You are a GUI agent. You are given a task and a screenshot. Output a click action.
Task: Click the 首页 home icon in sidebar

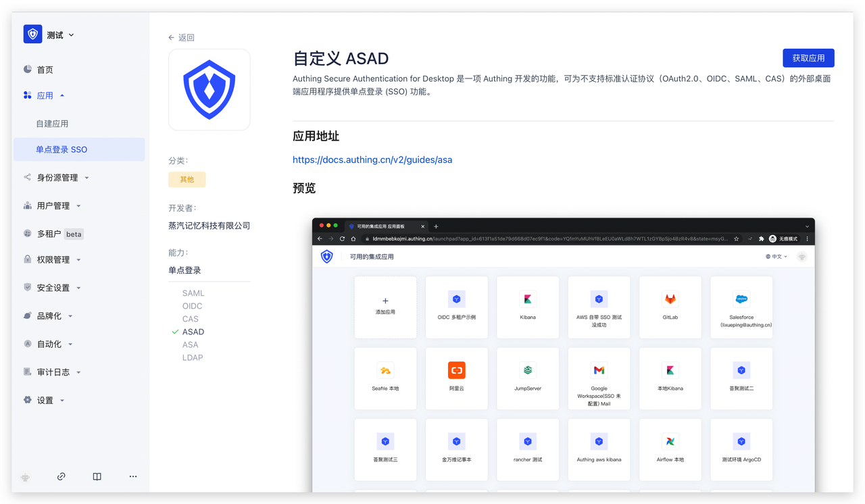pos(28,69)
